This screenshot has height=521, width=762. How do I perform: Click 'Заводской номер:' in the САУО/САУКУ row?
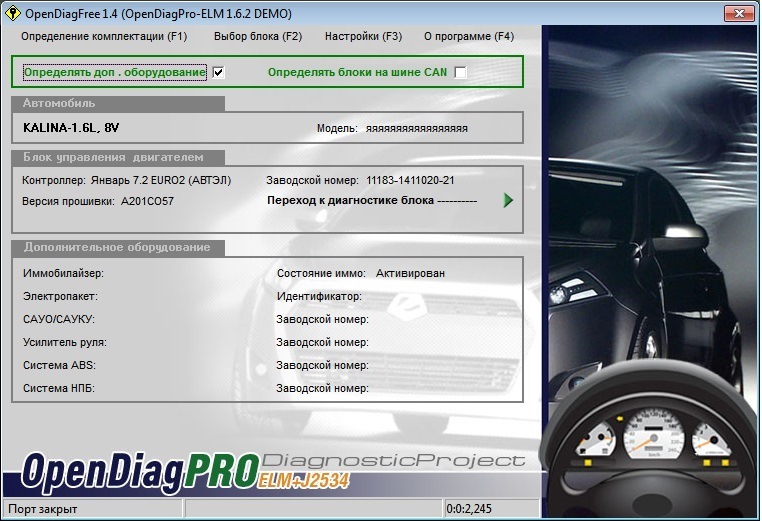[x=323, y=319]
